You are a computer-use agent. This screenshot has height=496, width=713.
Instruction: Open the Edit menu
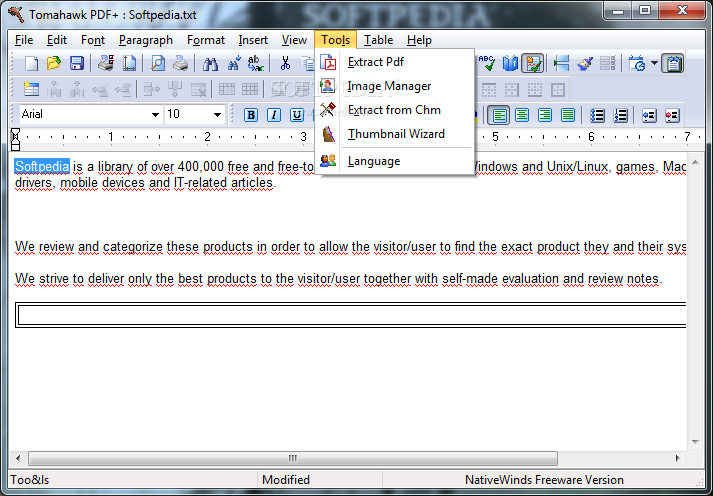[57, 40]
